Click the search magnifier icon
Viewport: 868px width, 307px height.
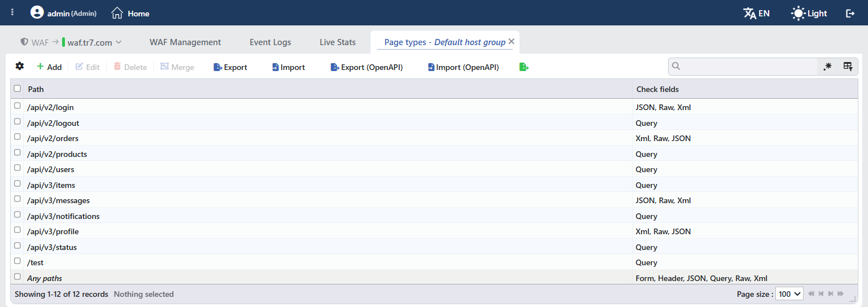[676, 66]
